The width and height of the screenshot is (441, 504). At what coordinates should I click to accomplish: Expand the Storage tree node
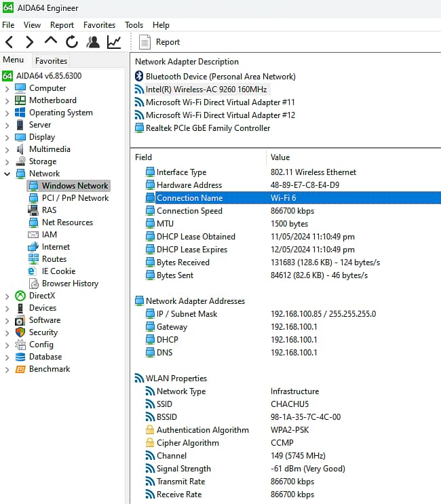coord(7,161)
